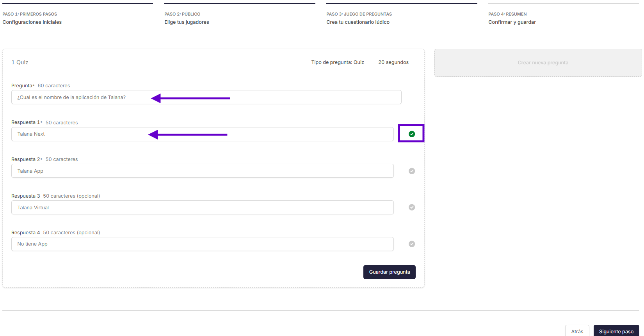Viewport: 644px width, 336px height.
Task: Go back with the Atrás button
Action: pos(577,331)
